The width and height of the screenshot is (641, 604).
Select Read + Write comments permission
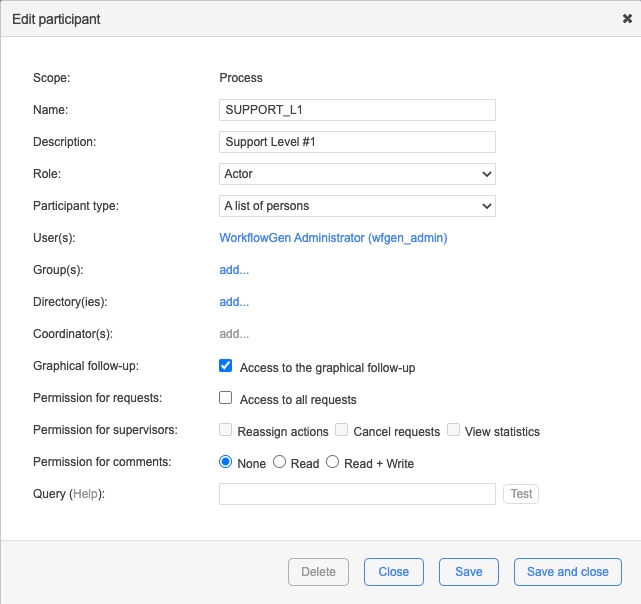point(333,463)
